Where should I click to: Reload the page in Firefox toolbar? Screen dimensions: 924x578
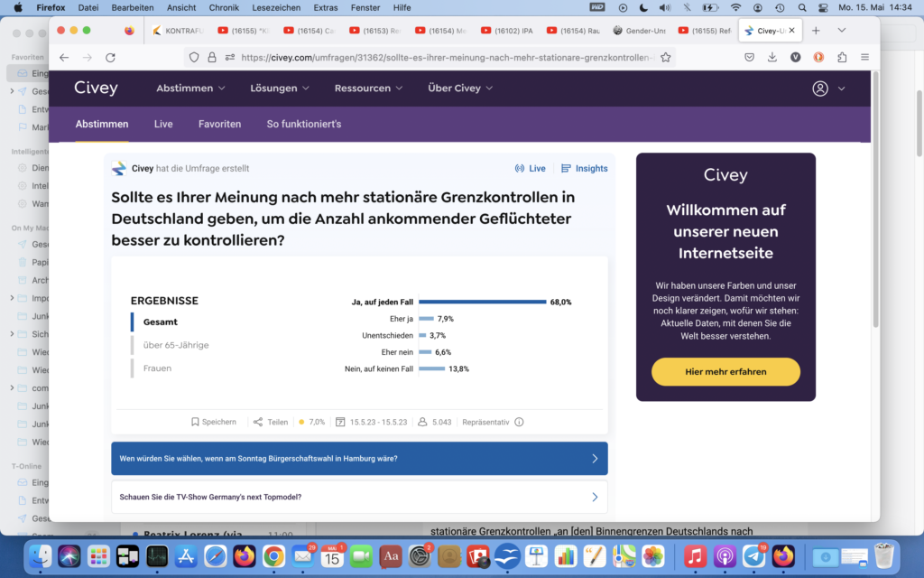click(110, 57)
